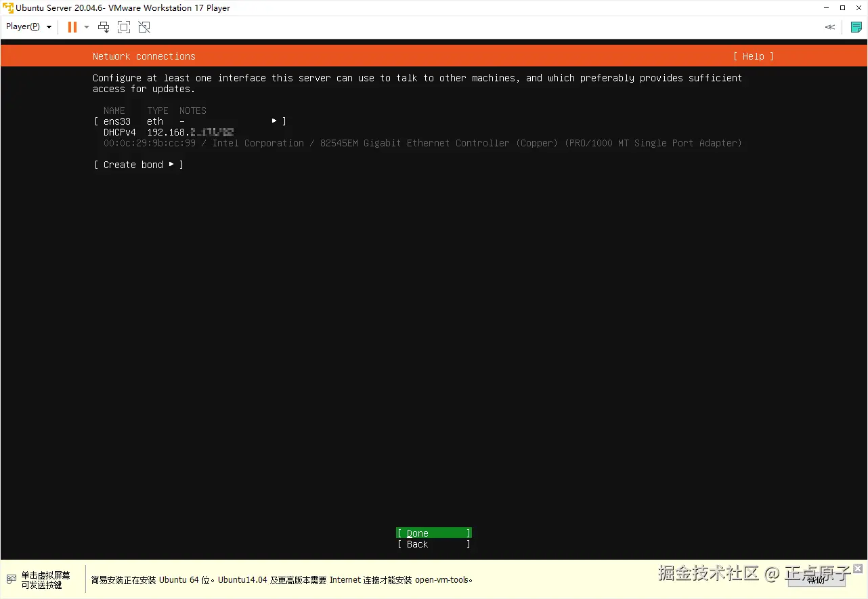Toggle Unity mode icon
The width and height of the screenshot is (868, 599).
(x=144, y=27)
